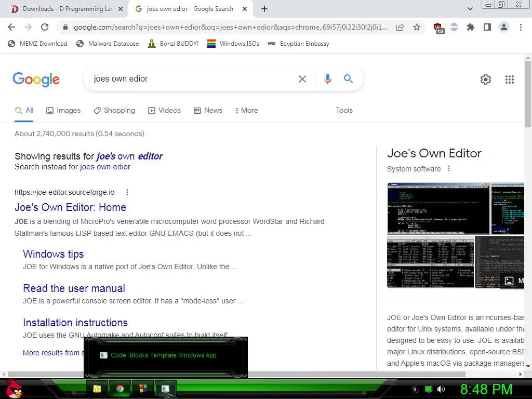Open knowledge panel System software options
532x399 pixels.
(449, 169)
